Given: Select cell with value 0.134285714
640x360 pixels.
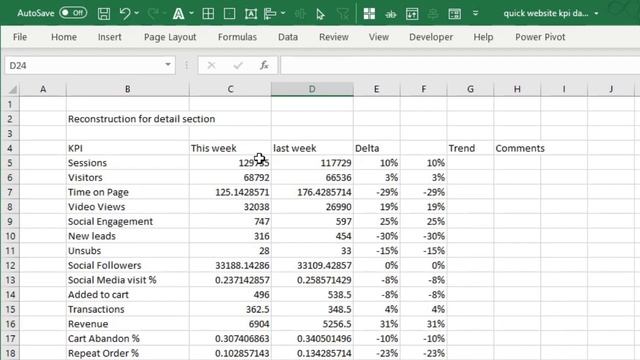Looking at the screenshot, I should click(x=312, y=353).
